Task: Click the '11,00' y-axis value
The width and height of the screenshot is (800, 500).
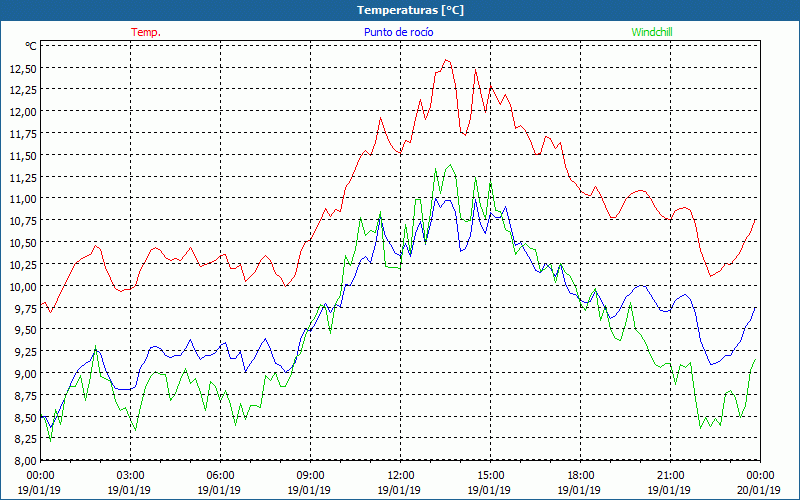Action: (x=23, y=199)
